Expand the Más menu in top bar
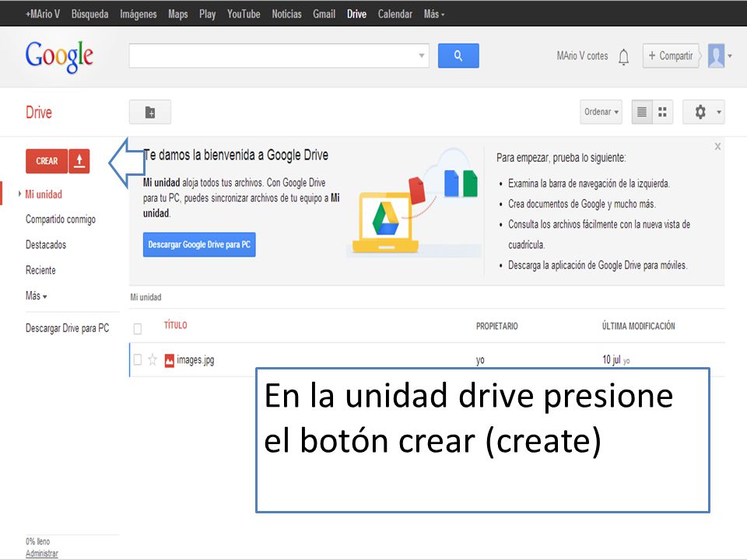747x560 pixels. pos(434,14)
